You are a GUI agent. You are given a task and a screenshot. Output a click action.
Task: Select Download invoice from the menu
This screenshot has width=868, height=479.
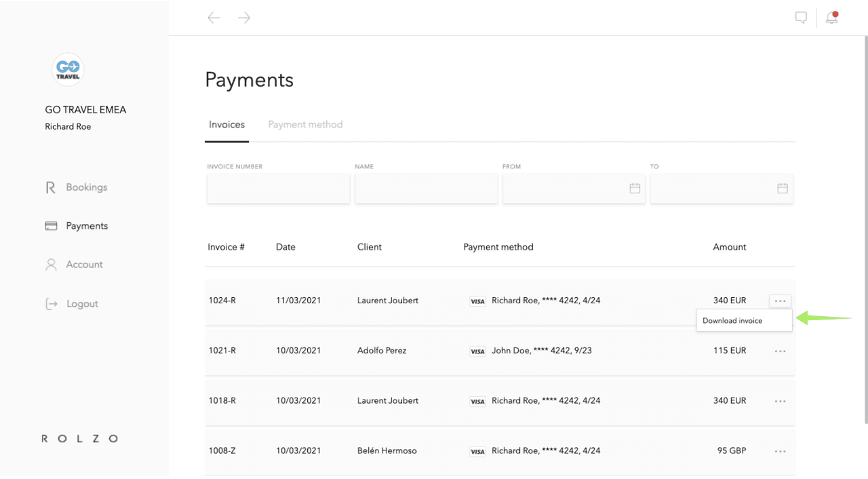pyautogui.click(x=732, y=321)
